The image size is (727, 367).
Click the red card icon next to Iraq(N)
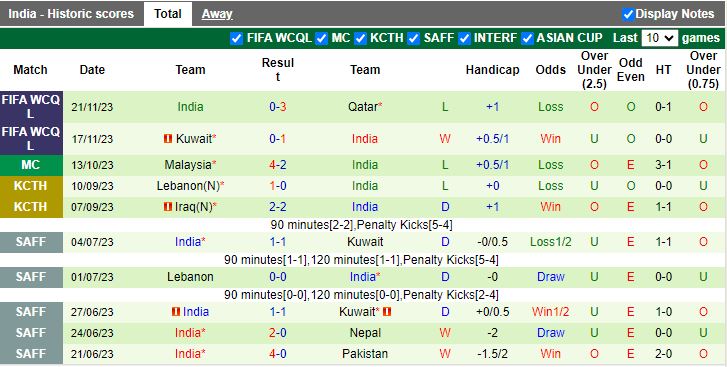click(x=168, y=207)
